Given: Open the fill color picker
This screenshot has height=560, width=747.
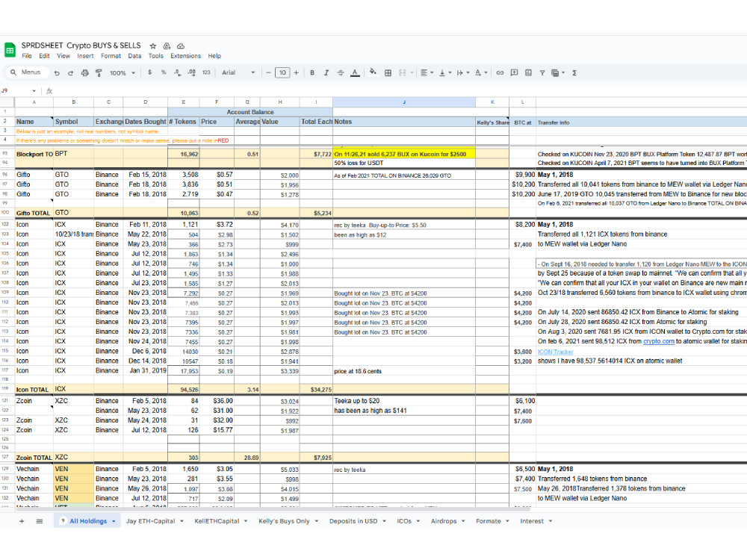Looking at the screenshot, I should tap(373, 72).
